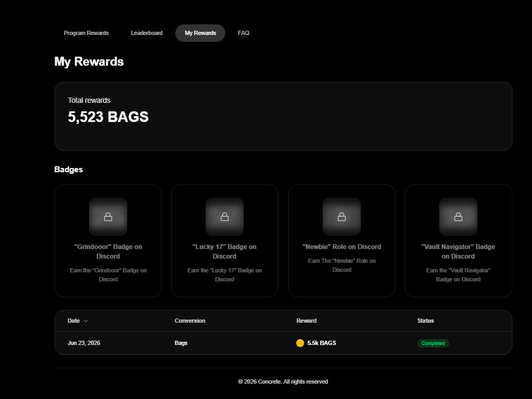Select the My Rewards tab
This screenshot has height=399, width=532.
200,33
